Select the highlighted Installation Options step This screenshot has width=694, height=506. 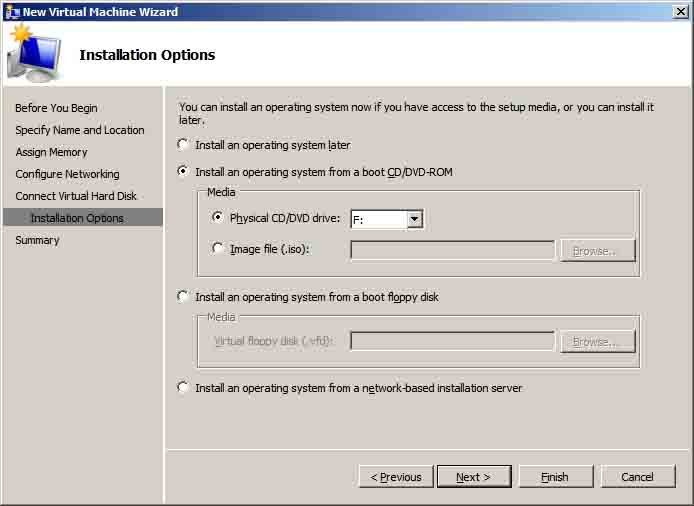[x=83, y=218]
